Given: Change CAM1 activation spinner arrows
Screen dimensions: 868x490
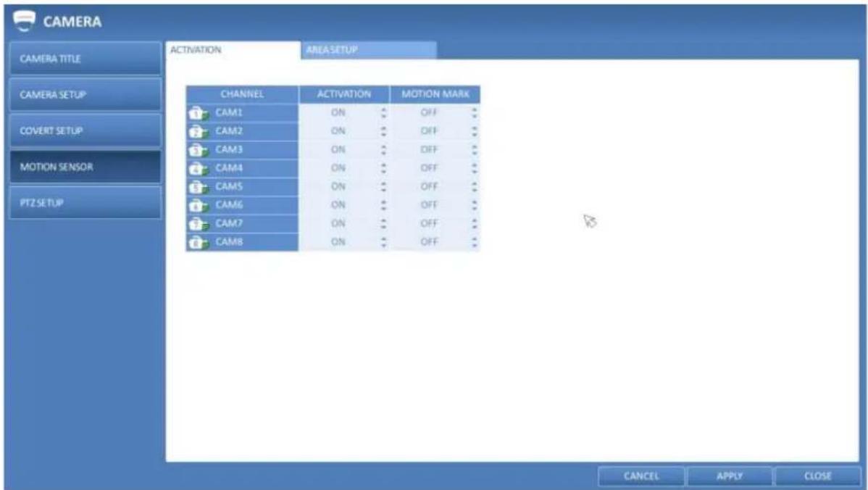Looking at the screenshot, I should tap(383, 113).
